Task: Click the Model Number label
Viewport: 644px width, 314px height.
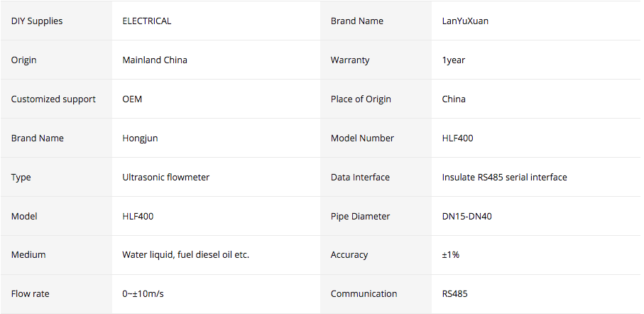Action: tap(362, 139)
